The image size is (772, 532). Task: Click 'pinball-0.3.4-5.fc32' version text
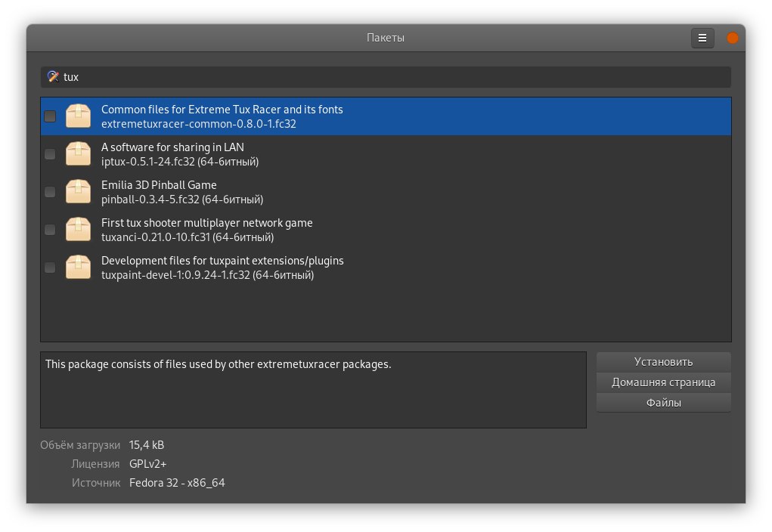(x=150, y=199)
